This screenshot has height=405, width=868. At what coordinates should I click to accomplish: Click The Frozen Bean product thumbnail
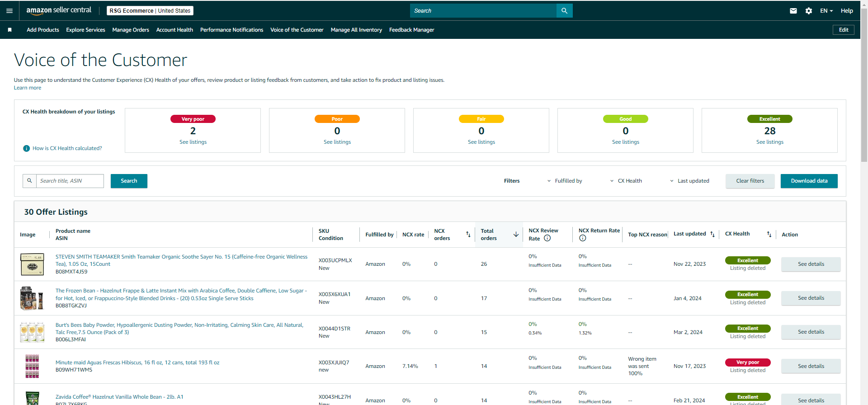pos(32,298)
